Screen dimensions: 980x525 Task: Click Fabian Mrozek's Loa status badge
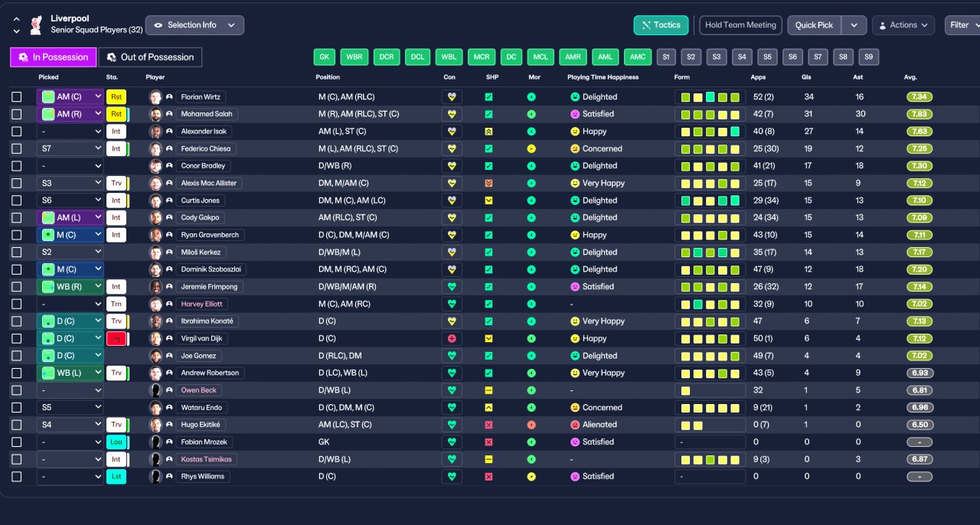116,442
